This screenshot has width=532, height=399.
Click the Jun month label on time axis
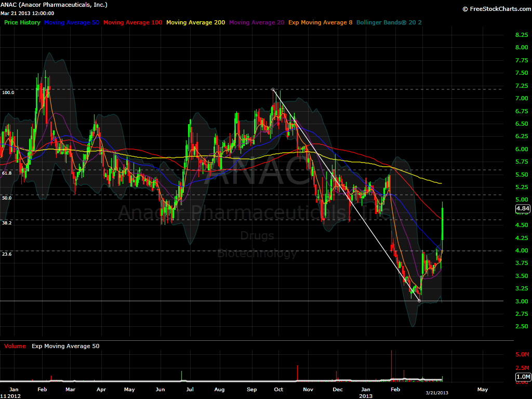pyautogui.click(x=160, y=390)
